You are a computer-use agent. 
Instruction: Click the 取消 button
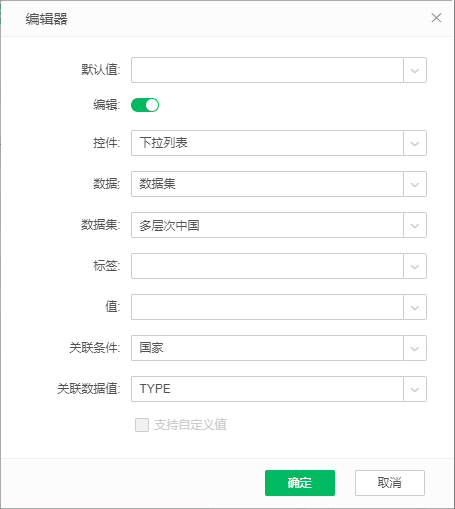point(390,483)
